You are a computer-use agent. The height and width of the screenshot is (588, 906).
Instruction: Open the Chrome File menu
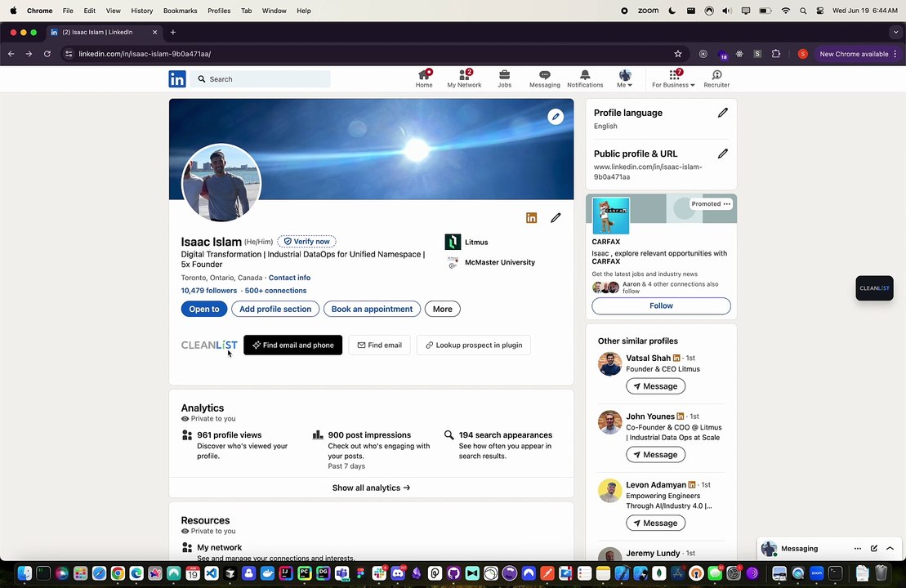68,11
